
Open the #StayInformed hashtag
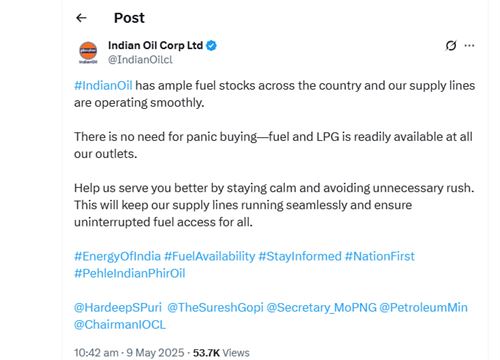pyautogui.click(x=300, y=256)
